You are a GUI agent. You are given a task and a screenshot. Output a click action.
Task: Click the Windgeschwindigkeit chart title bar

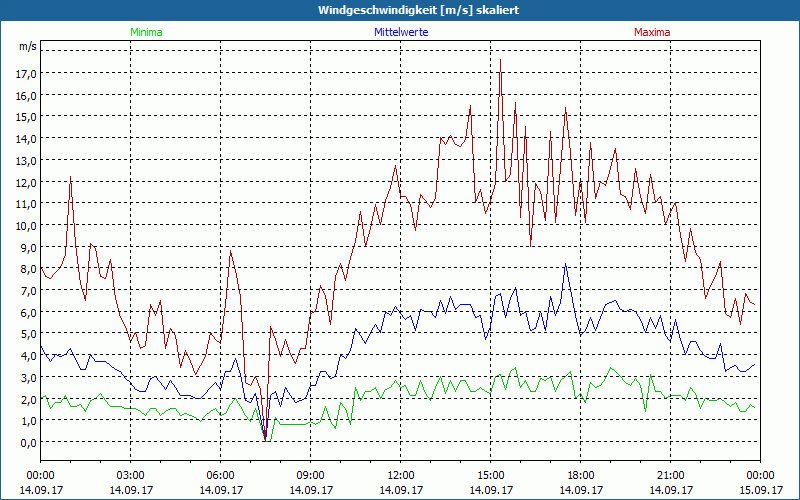400,10
